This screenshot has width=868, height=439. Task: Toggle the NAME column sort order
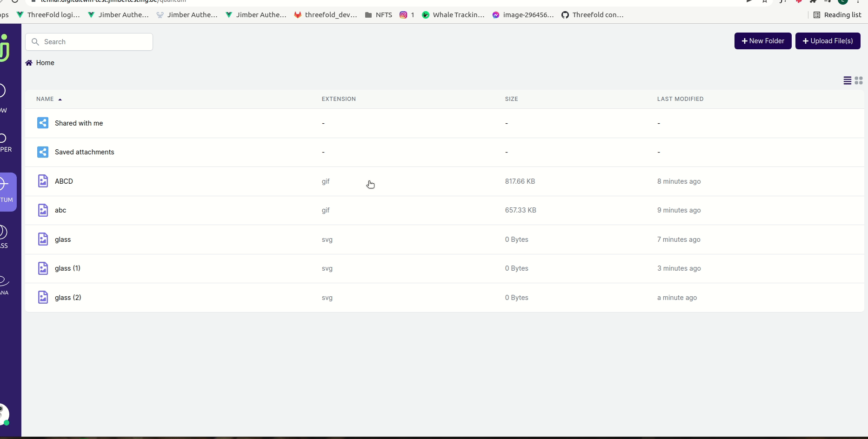coord(49,99)
